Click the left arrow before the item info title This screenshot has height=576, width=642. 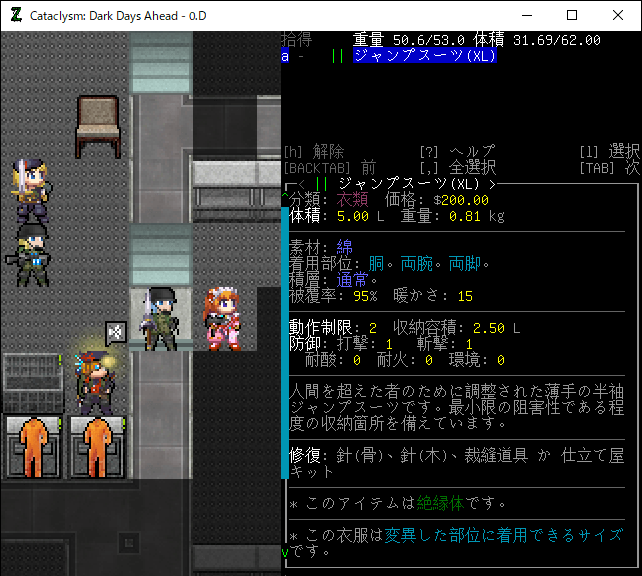click(302, 185)
